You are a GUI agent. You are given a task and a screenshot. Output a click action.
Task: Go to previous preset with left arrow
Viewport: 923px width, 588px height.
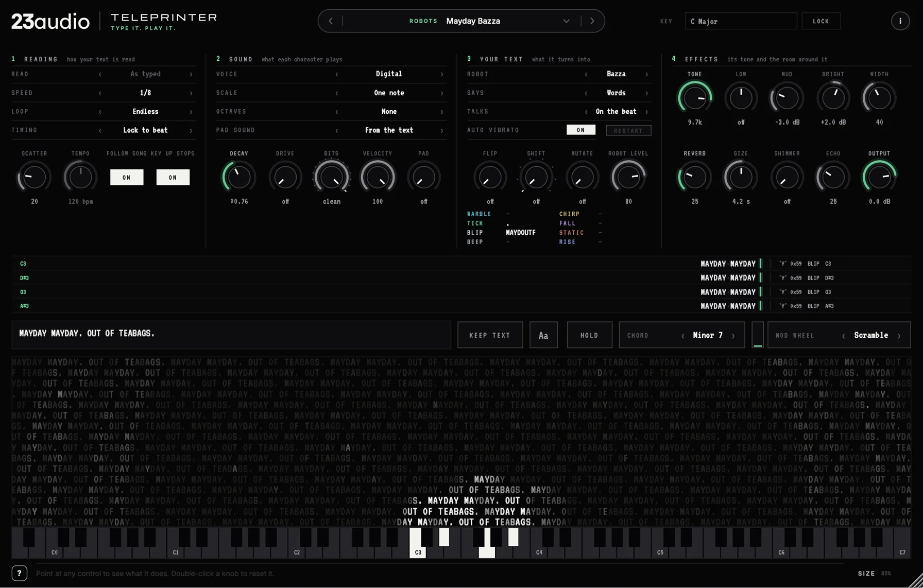click(331, 21)
